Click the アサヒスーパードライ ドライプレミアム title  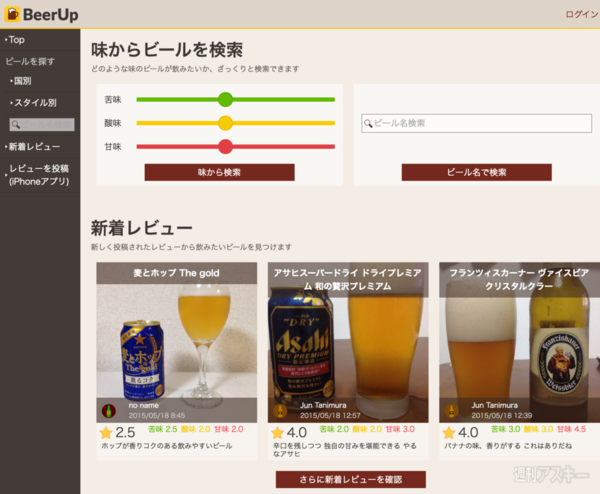[x=347, y=279]
